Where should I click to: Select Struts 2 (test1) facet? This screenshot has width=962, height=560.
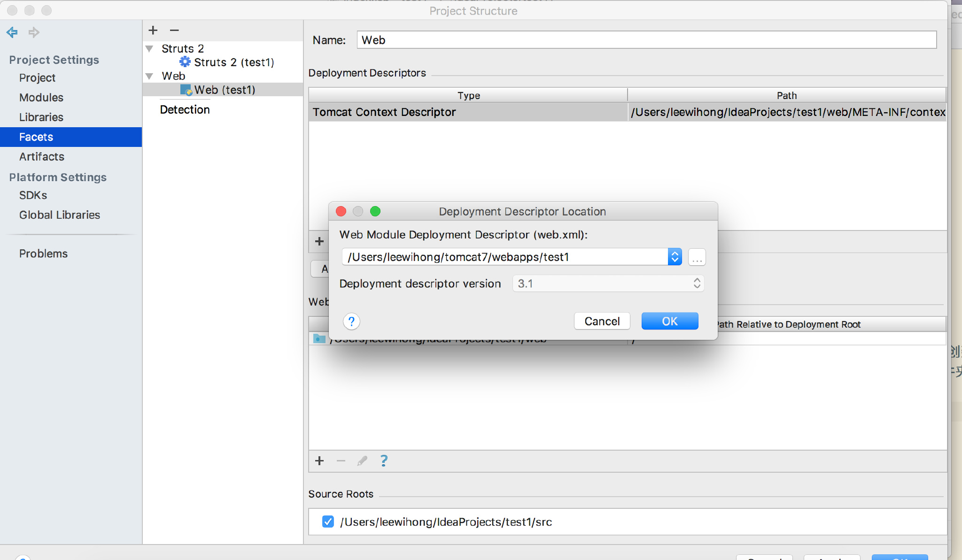[233, 62]
